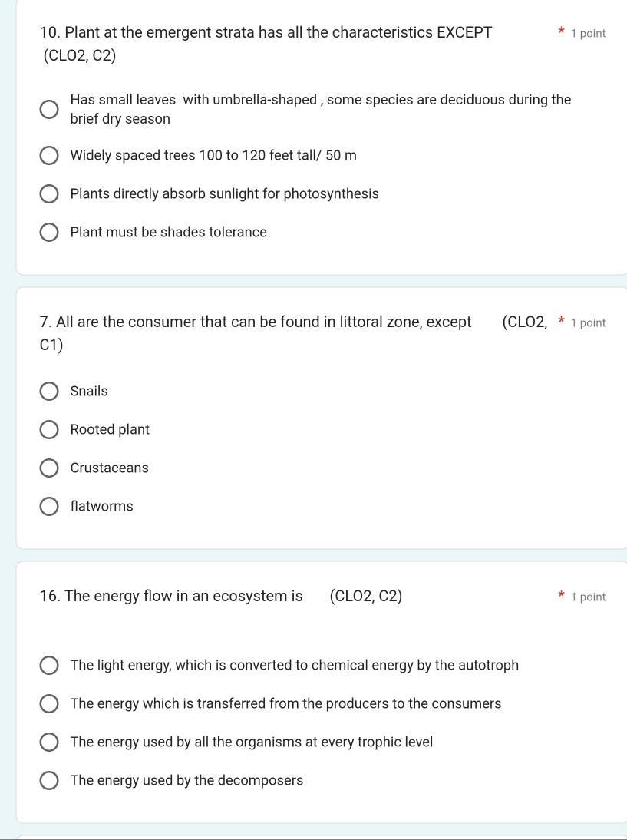627x840 pixels.
Task: Select 'Plants directly absorb sunlight for photosynthesis'
Action: [x=48, y=194]
